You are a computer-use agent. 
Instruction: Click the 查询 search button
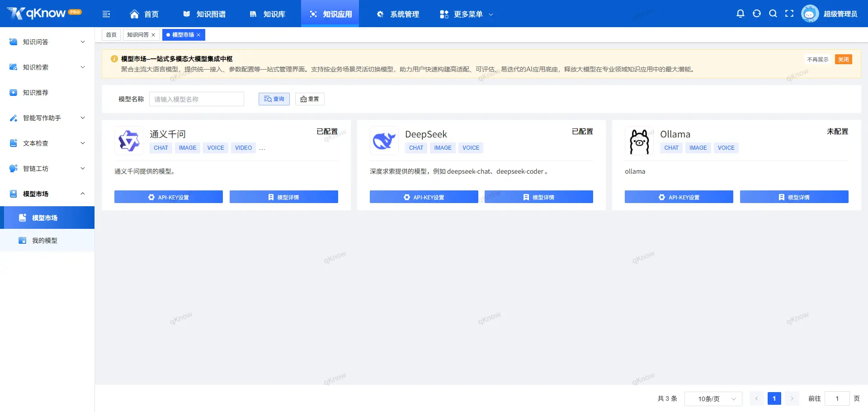(x=274, y=99)
